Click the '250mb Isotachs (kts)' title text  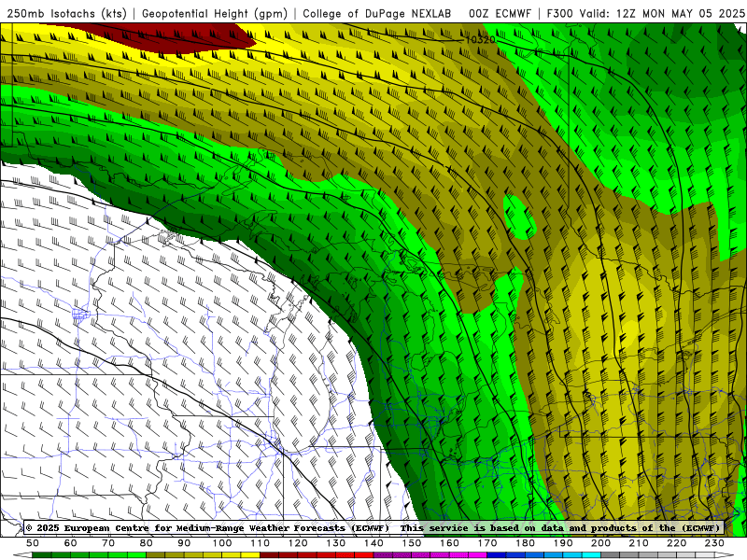click(66, 14)
